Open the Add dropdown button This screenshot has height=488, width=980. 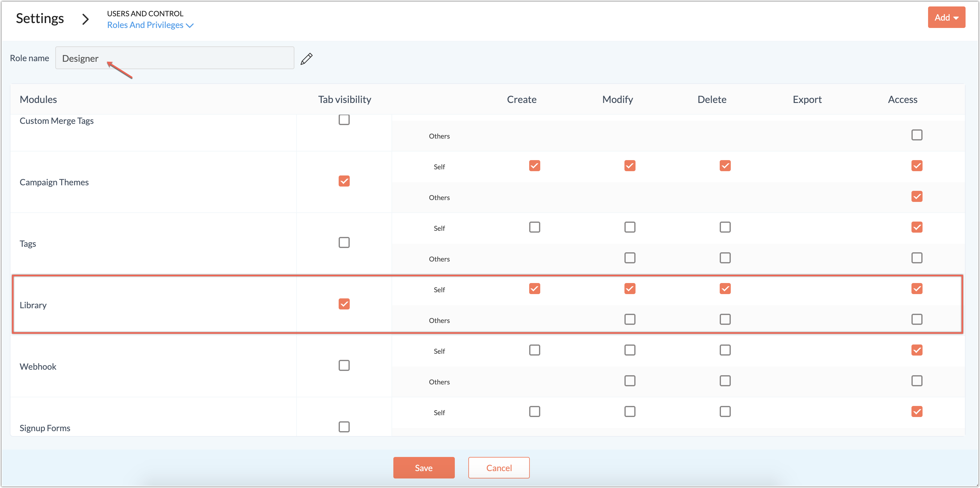pos(946,18)
